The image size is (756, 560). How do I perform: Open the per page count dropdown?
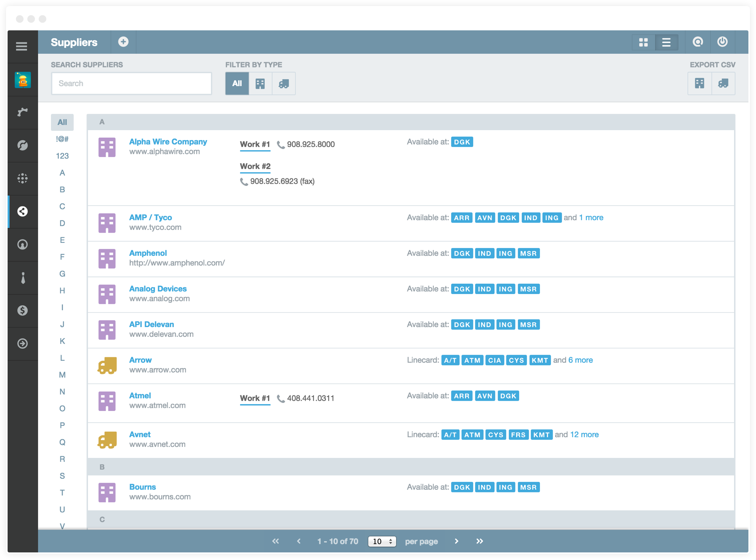382,541
